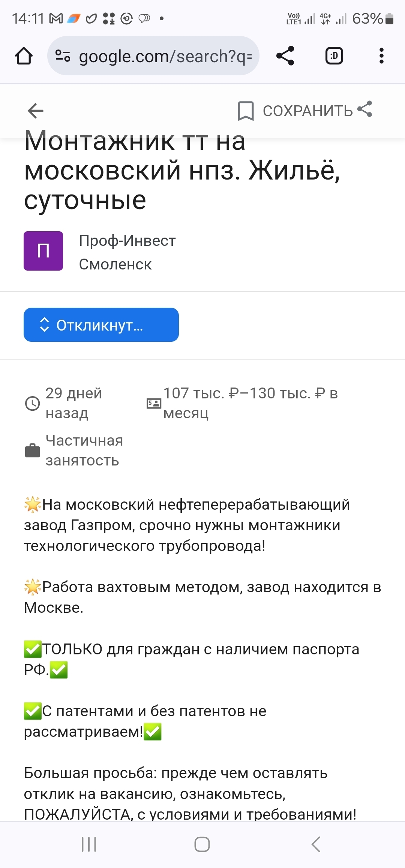The width and height of the screenshot is (405, 868).
Task: Tap the purple П company logo
Action: tap(43, 251)
